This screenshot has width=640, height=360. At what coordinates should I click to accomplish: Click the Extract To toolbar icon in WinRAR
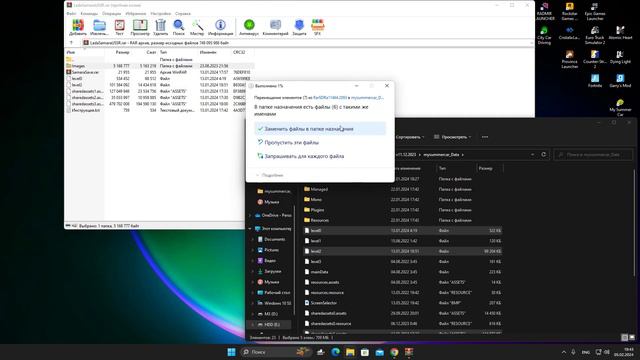[x=99, y=27]
